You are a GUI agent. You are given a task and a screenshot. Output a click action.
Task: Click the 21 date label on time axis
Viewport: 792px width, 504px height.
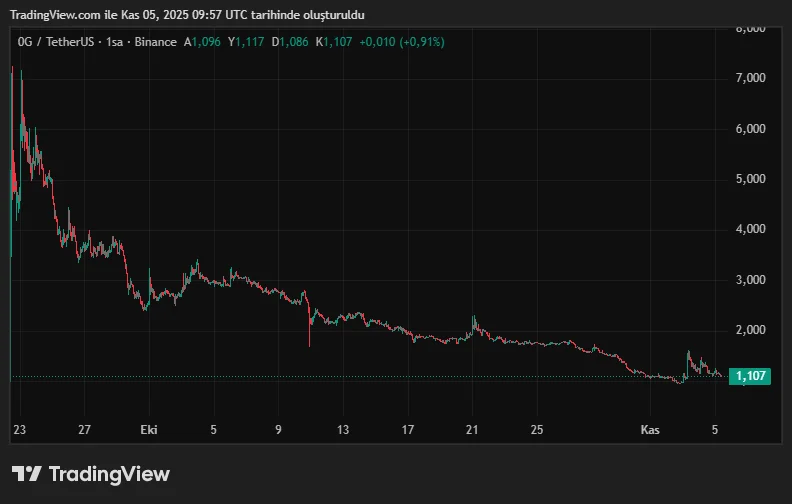472,430
